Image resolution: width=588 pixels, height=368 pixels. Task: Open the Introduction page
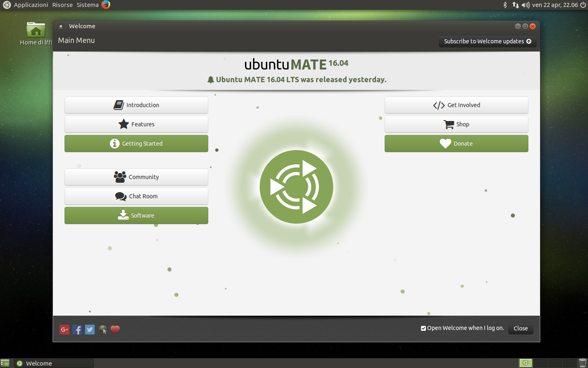tap(136, 105)
